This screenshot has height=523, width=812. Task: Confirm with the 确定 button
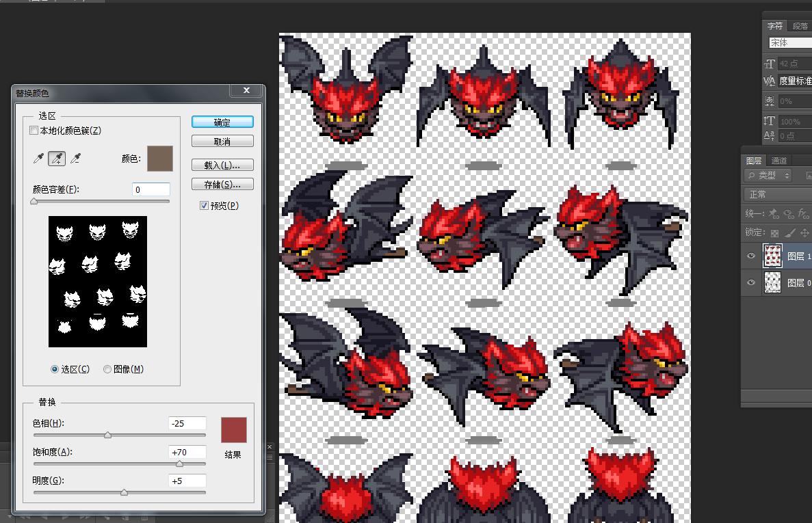(222, 122)
